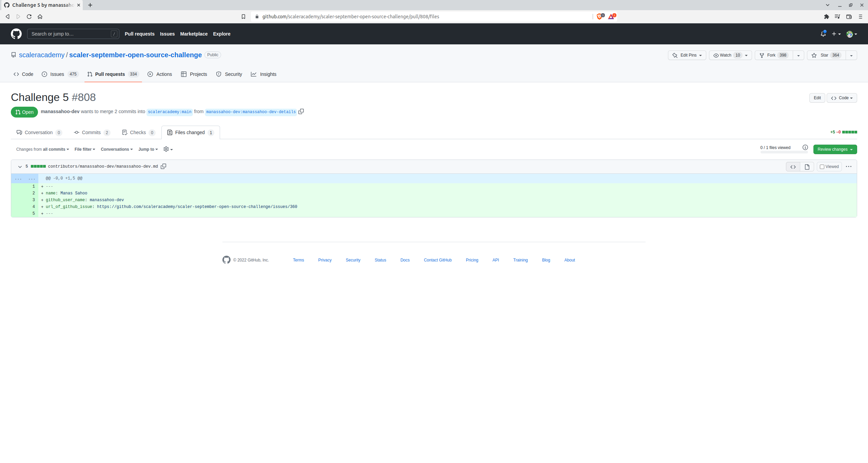
Task: Copy the changed file path icon
Action: (163, 166)
